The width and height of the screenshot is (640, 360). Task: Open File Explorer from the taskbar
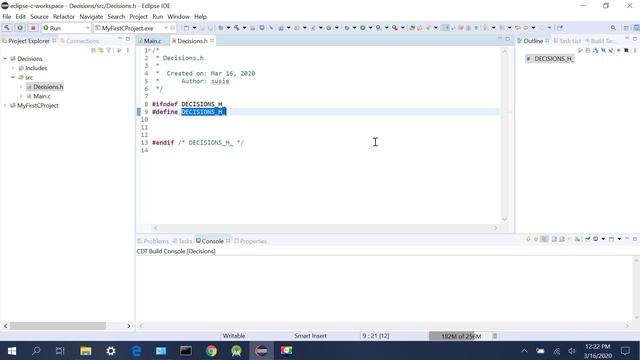(x=86, y=351)
